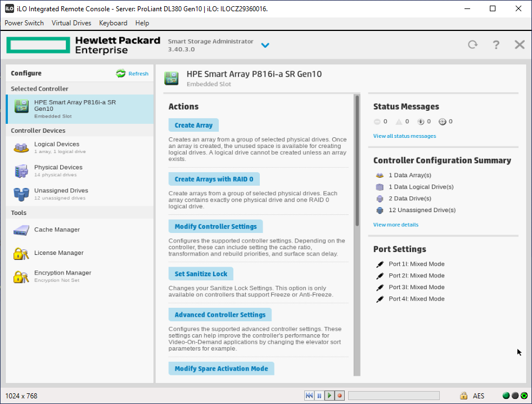
Task: Click the playback progress bar
Action: tap(394, 396)
